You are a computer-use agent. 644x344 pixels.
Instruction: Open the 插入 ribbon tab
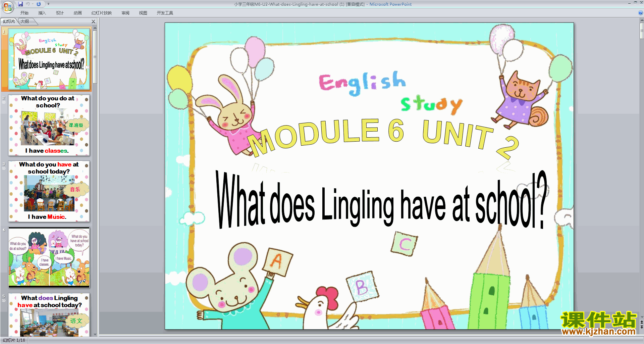click(x=42, y=13)
